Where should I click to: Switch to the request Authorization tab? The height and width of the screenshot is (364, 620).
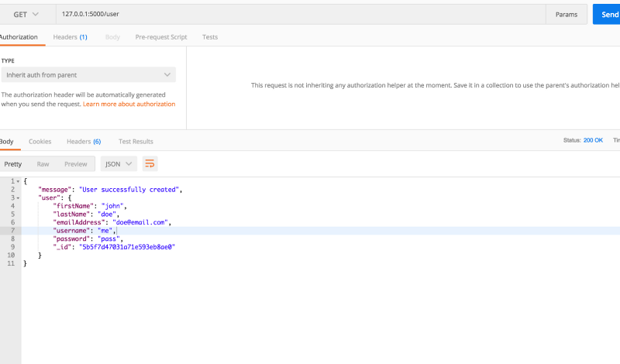click(x=18, y=36)
